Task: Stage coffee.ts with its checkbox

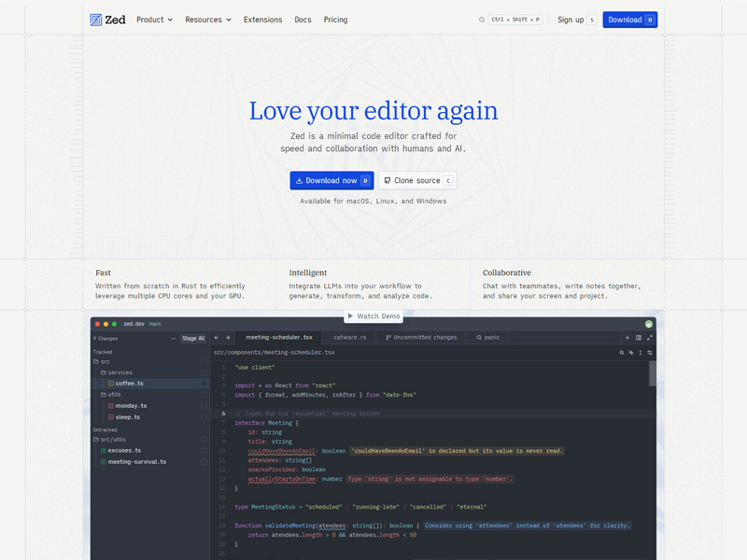Action: point(204,384)
